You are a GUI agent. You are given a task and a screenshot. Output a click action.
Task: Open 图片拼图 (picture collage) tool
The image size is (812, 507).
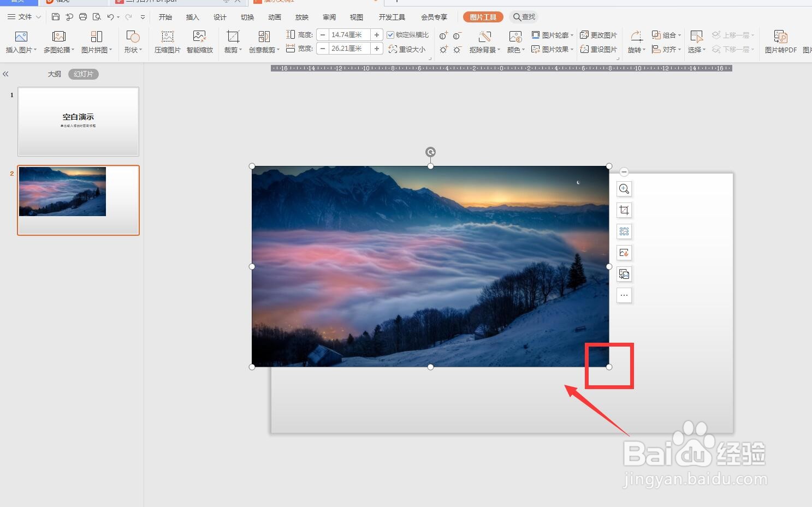(x=97, y=42)
